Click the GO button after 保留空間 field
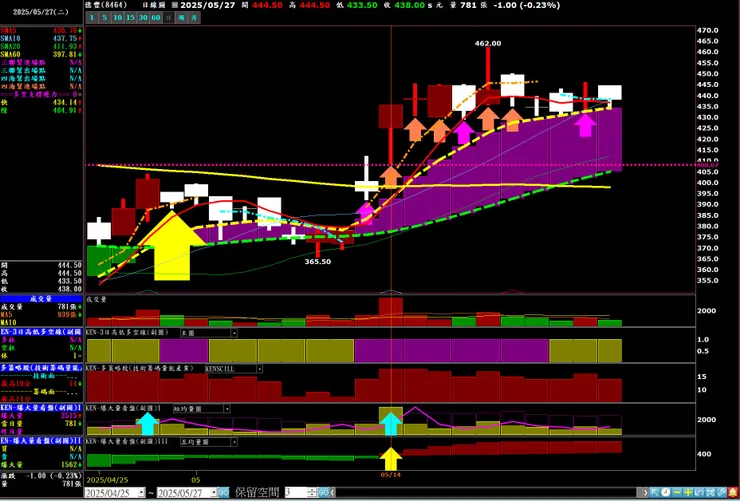 pos(324,493)
